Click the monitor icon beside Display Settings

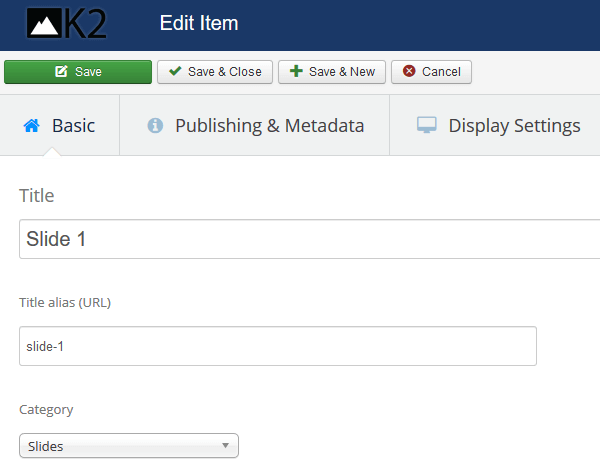(x=427, y=126)
